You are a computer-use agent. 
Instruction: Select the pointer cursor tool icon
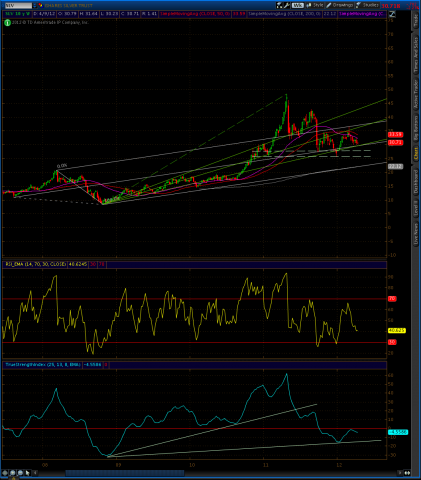click(x=27, y=473)
